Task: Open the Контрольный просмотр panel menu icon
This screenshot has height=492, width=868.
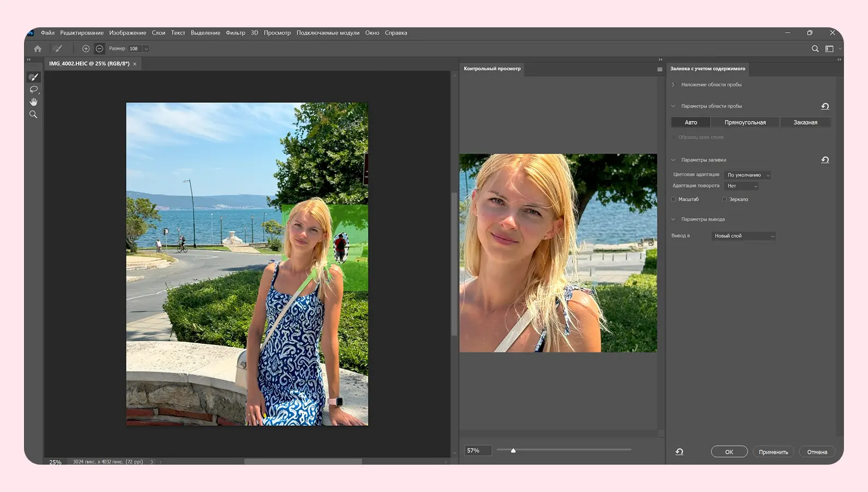Action: pyautogui.click(x=660, y=69)
